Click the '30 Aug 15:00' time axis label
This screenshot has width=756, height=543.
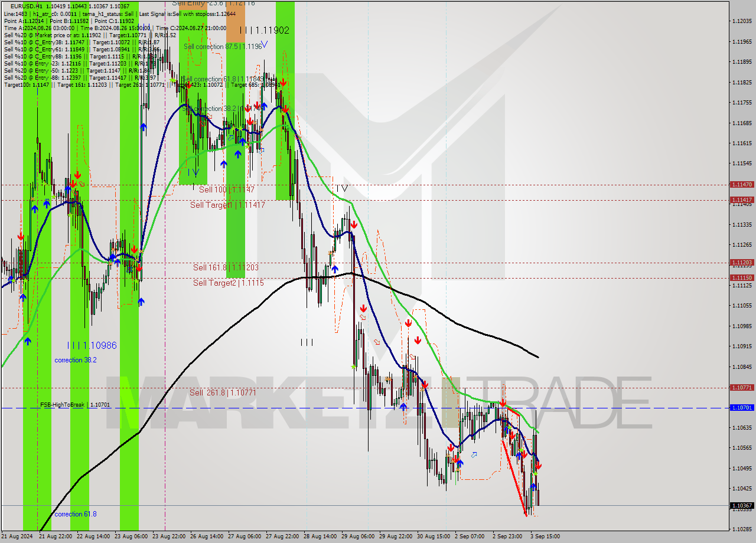pos(434,537)
